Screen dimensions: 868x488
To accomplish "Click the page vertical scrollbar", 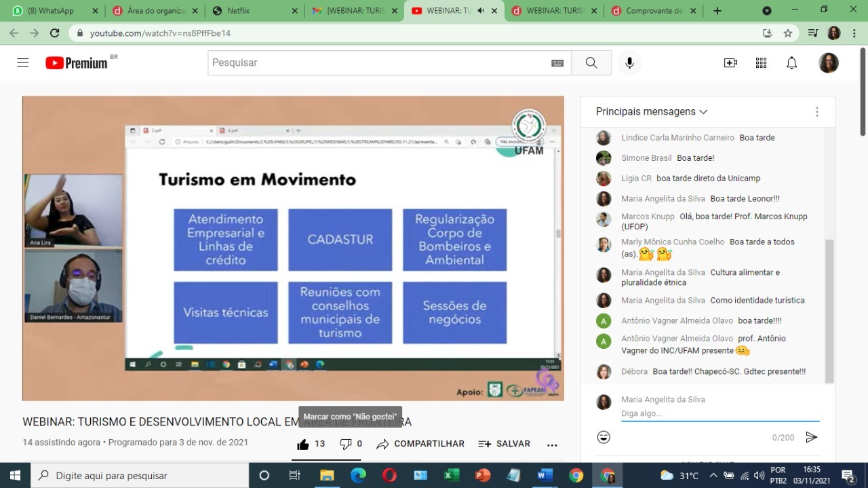I will 863,92.
